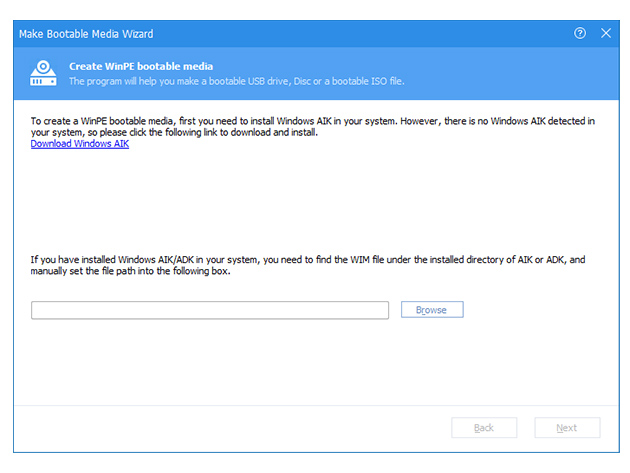Go back with the Back button
The width and height of the screenshot is (630, 473).
(x=484, y=428)
